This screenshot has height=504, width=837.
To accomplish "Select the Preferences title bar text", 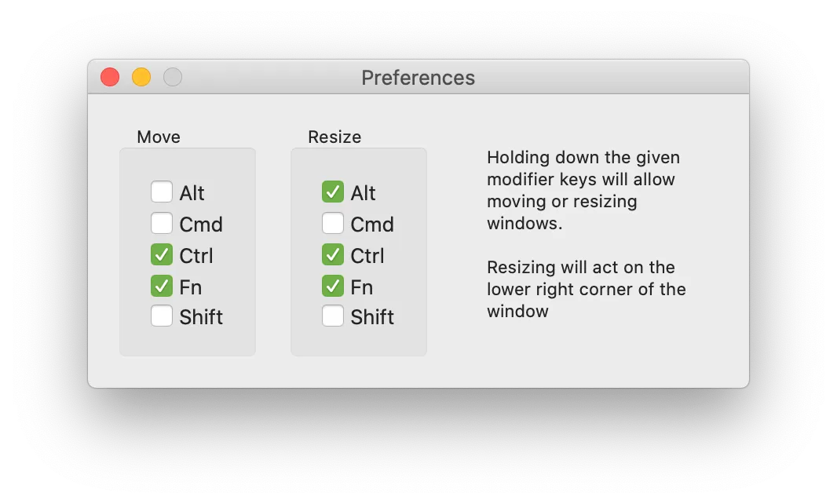I will coord(418,78).
